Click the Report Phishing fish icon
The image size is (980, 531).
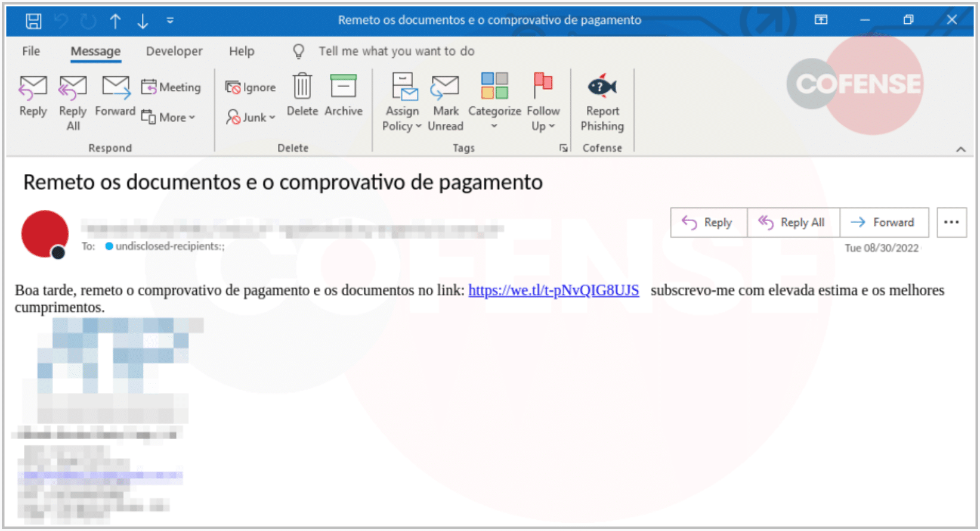(602, 88)
